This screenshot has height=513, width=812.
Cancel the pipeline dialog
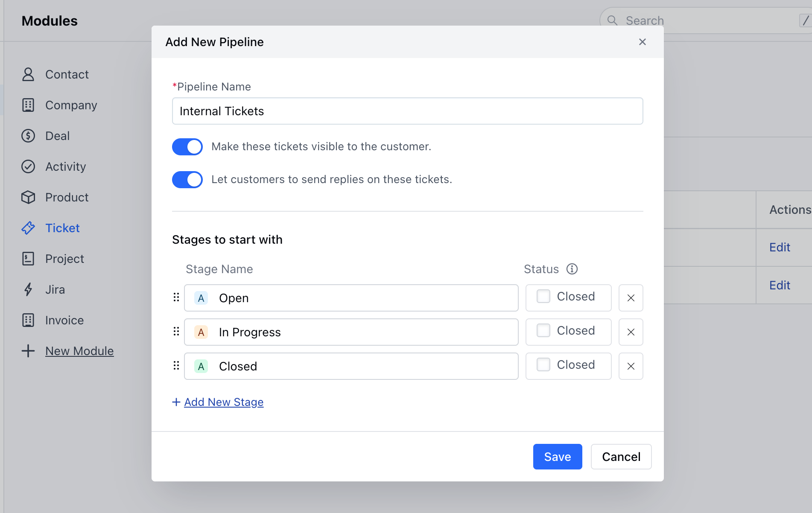[621, 457]
